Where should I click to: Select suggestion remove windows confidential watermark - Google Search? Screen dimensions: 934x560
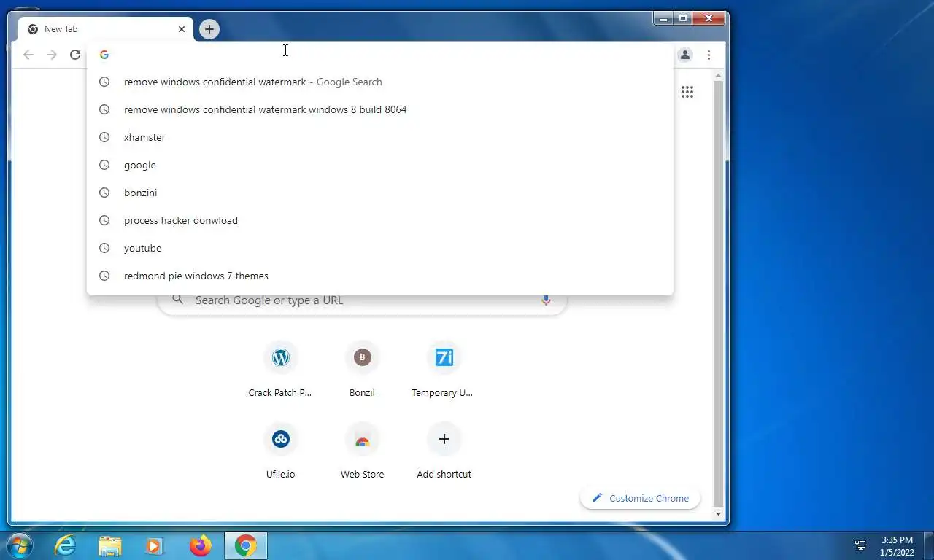click(x=380, y=82)
